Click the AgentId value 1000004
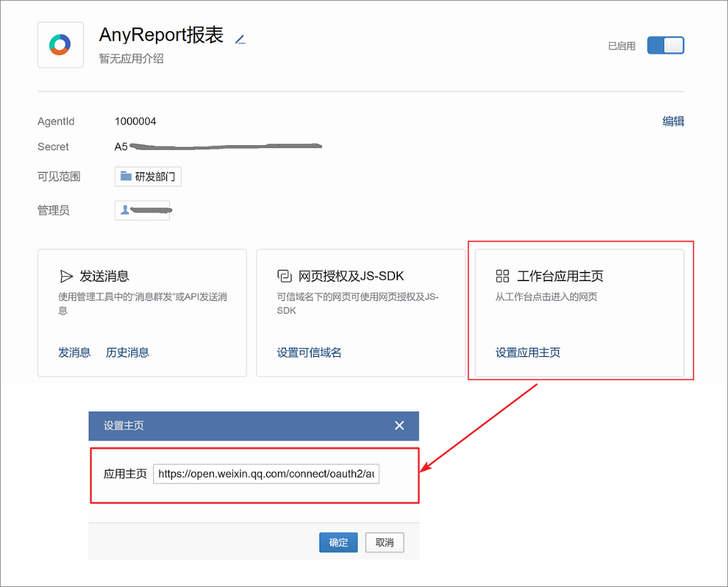Screen dimensions: 728x587 (135, 121)
